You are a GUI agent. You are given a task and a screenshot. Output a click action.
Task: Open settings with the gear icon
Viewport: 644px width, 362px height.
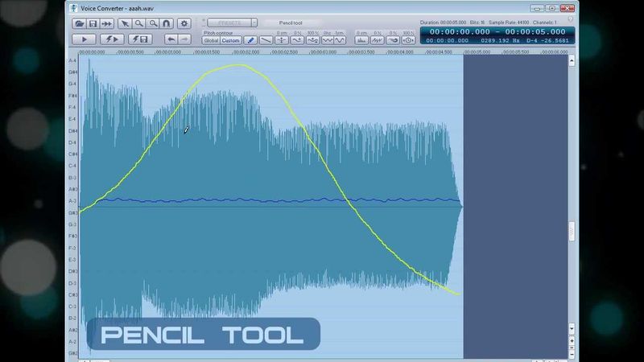[x=184, y=23]
